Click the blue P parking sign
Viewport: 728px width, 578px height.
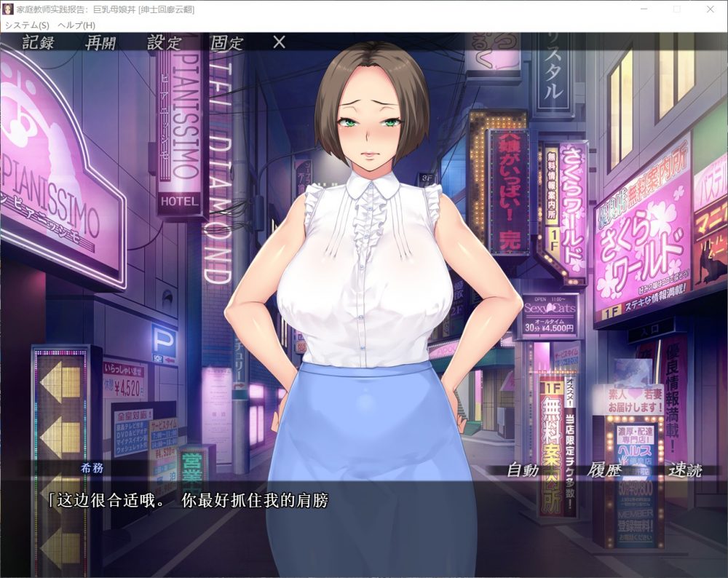pyautogui.click(x=164, y=344)
